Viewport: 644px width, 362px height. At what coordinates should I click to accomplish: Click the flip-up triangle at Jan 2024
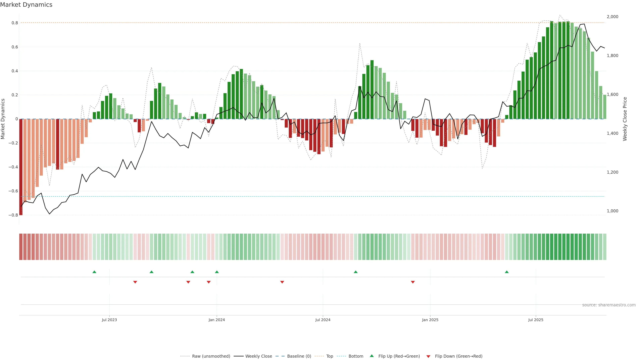[217, 272]
